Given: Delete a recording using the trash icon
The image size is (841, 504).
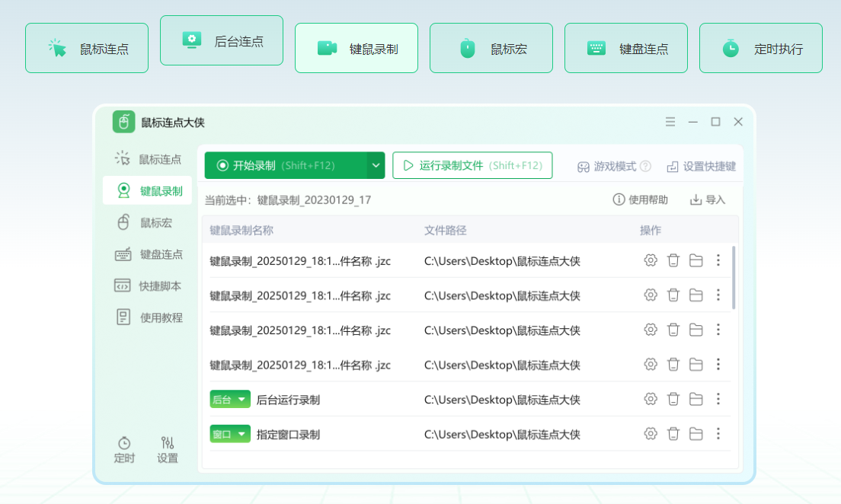Looking at the screenshot, I should (x=673, y=260).
